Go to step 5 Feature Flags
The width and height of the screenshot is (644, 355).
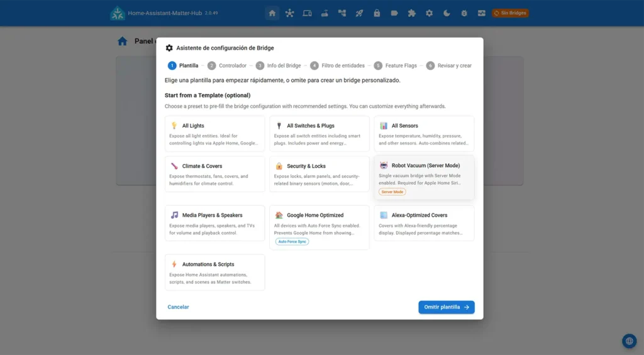(x=396, y=66)
